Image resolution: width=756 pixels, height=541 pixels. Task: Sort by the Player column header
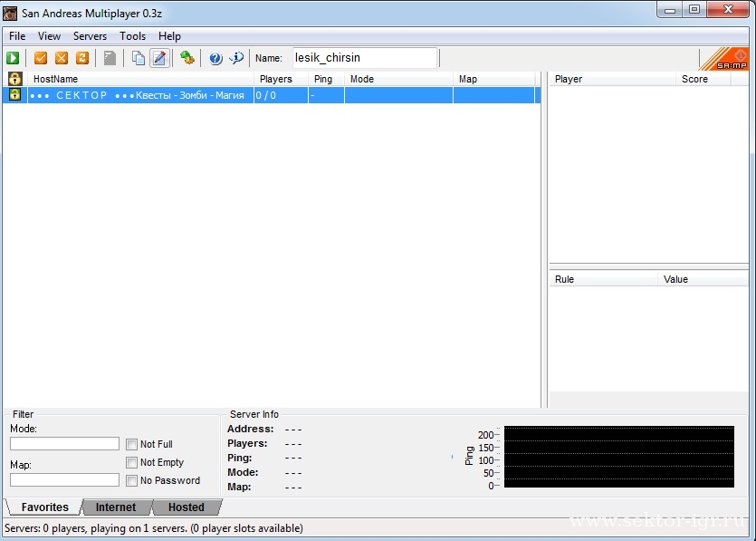tap(612, 79)
